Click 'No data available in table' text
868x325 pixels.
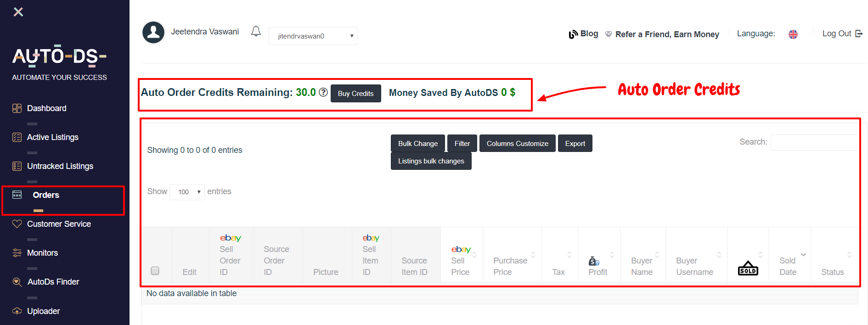(x=192, y=293)
